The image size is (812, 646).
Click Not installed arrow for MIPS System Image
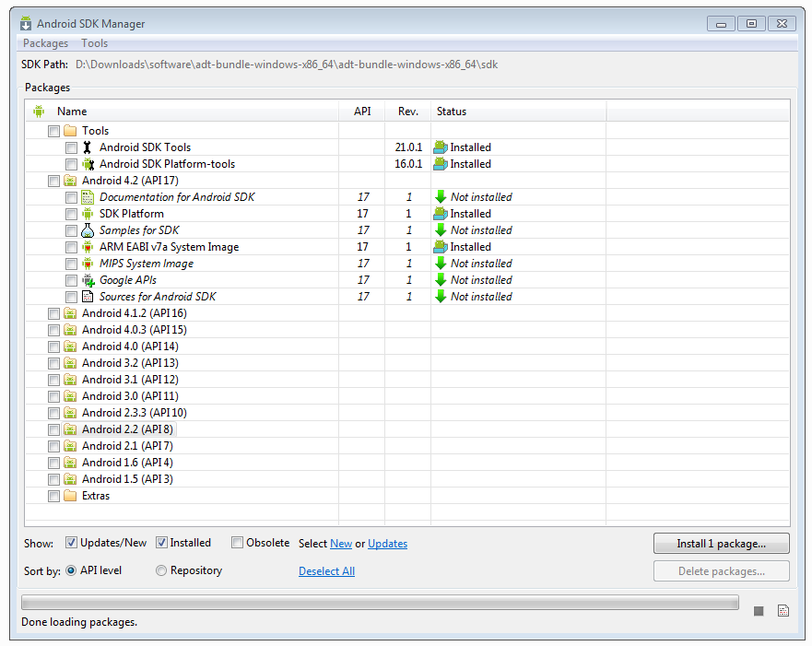(x=441, y=264)
